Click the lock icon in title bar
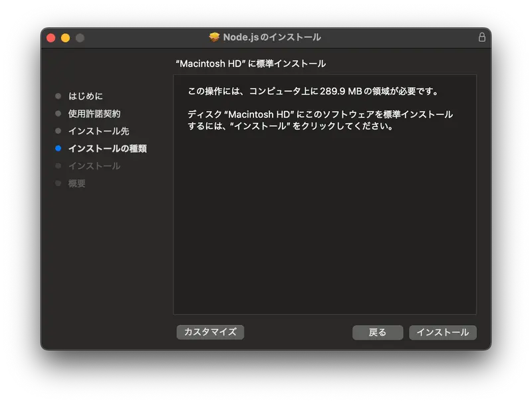The width and height of the screenshot is (532, 404). tap(481, 37)
